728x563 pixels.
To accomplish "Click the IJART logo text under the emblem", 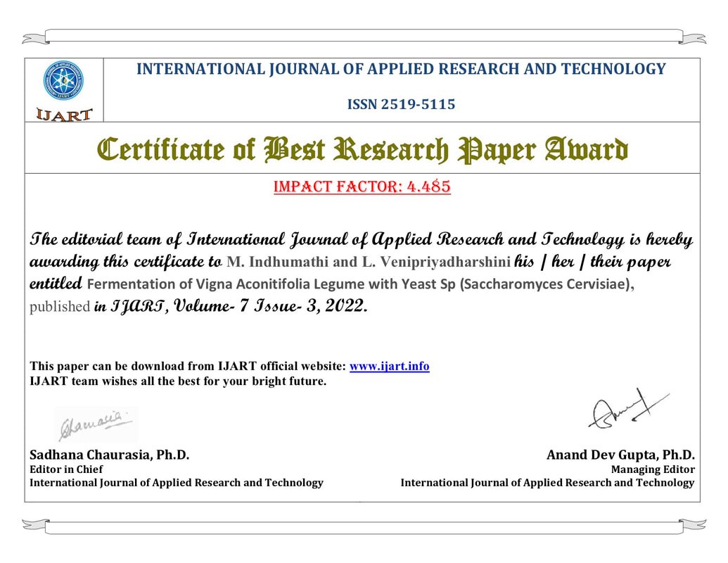I will point(64,115).
